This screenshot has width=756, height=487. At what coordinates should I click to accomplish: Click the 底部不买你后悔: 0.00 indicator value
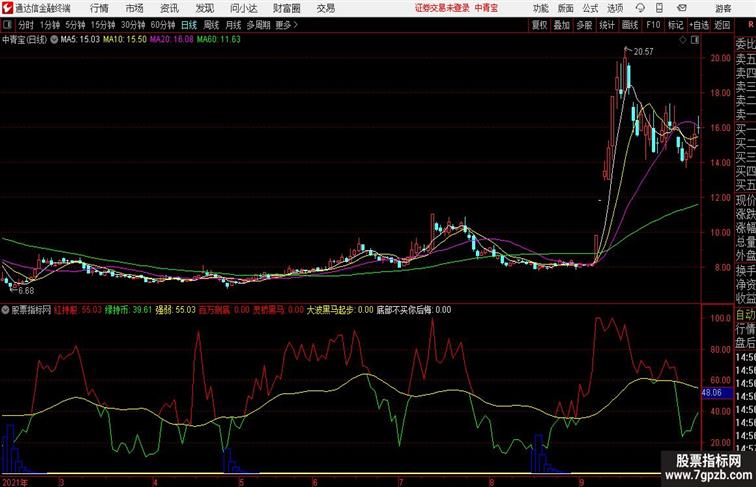click(414, 310)
